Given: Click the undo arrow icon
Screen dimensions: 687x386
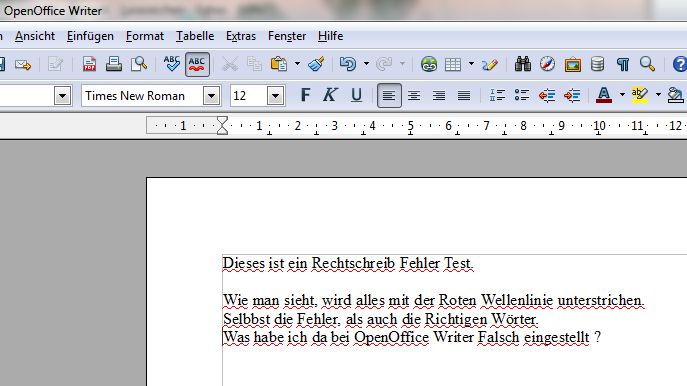Looking at the screenshot, I should click(x=348, y=64).
